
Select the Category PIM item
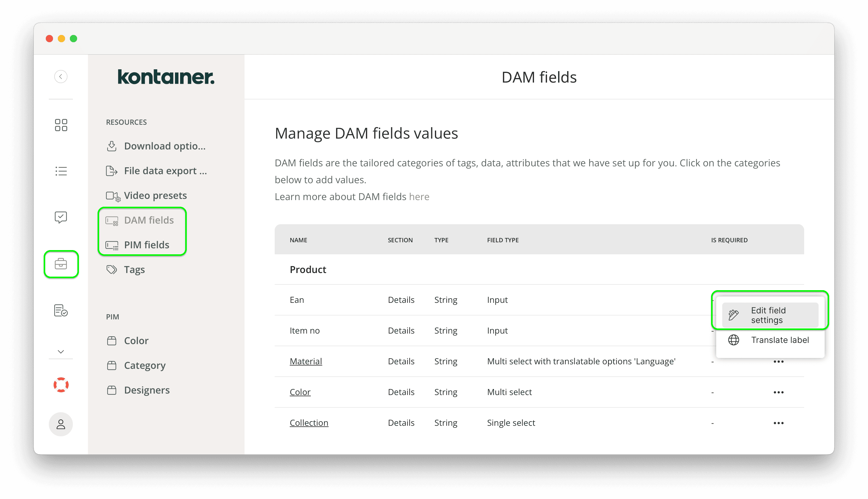[145, 365]
